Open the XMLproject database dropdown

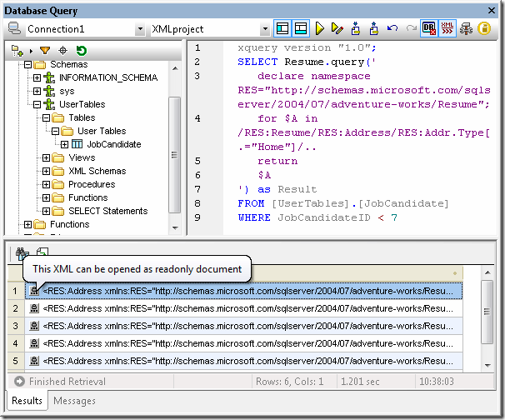(265, 28)
